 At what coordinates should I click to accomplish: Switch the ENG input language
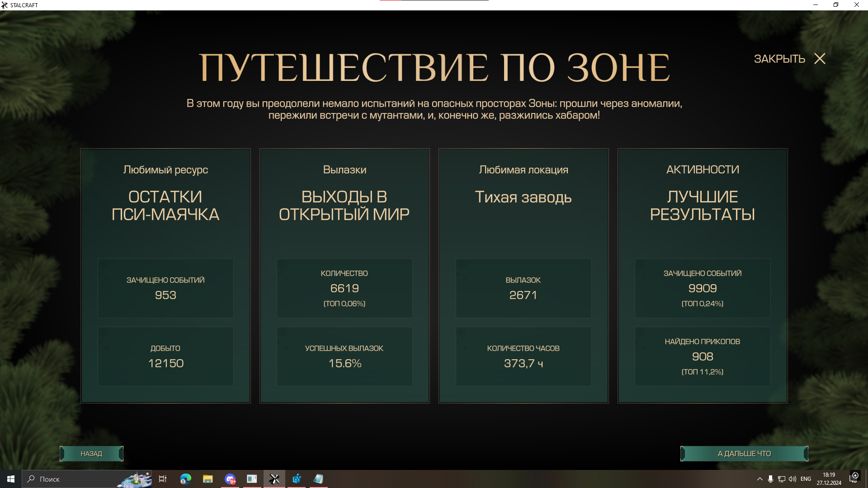[x=806, y=479]
